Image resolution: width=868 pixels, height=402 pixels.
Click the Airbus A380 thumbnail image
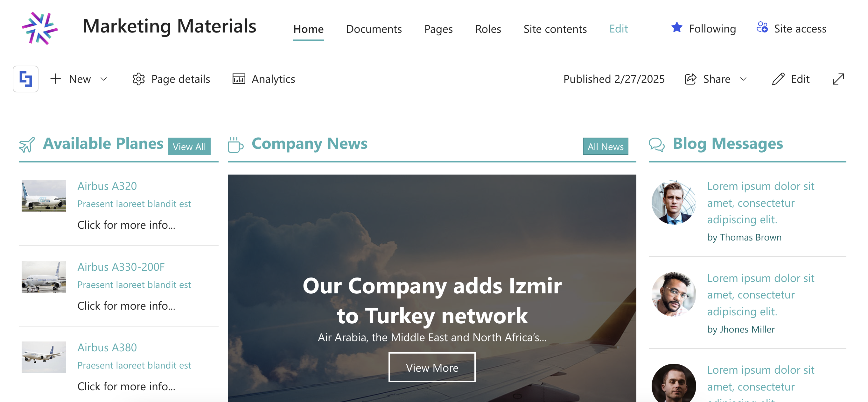[x=44, y=357]
